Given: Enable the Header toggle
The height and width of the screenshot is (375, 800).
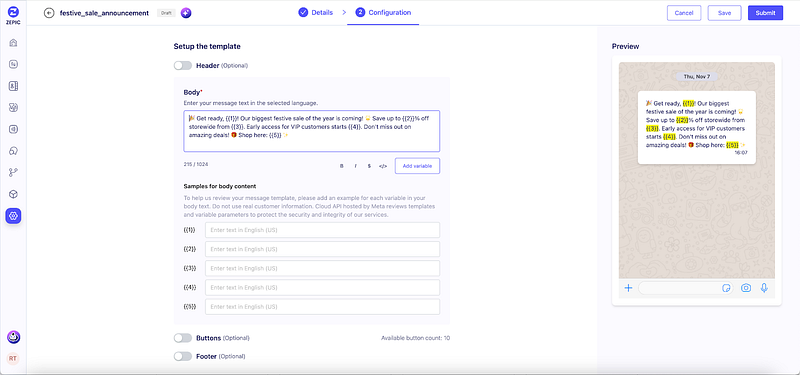Looking at the screenshot, I should click(x=183, y=65).
